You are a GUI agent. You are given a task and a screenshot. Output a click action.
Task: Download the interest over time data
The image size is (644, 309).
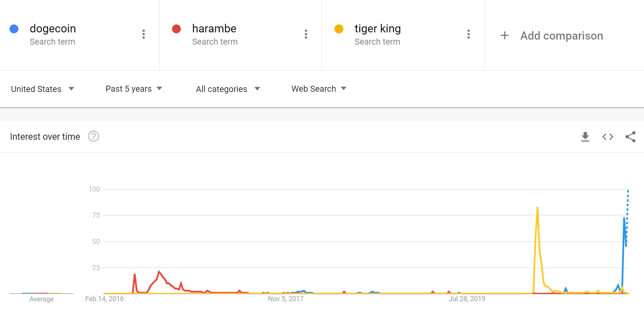coord(585,137)
